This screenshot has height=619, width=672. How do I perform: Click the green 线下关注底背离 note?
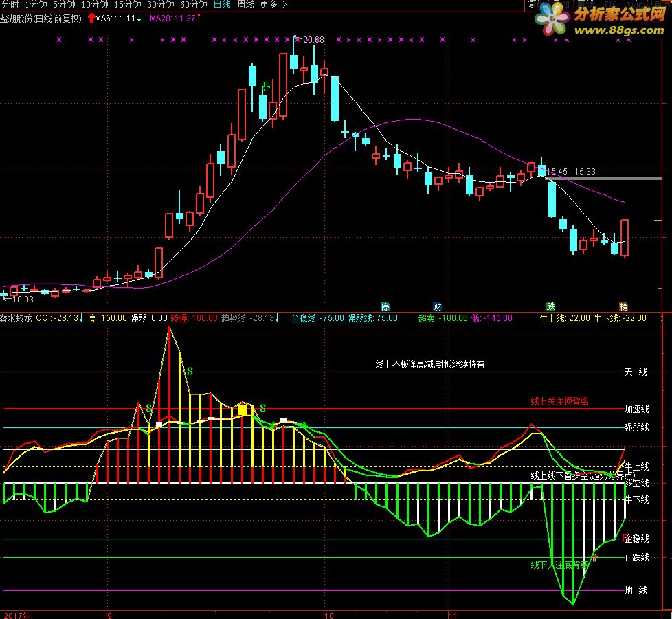pyautogui.click(x=560, y=565)
